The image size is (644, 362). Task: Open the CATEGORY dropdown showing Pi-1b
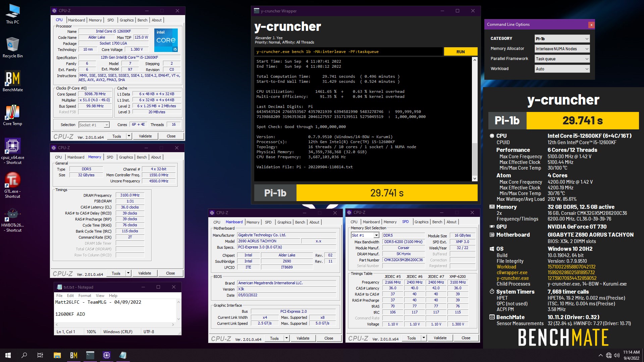(x=562, y=39)
